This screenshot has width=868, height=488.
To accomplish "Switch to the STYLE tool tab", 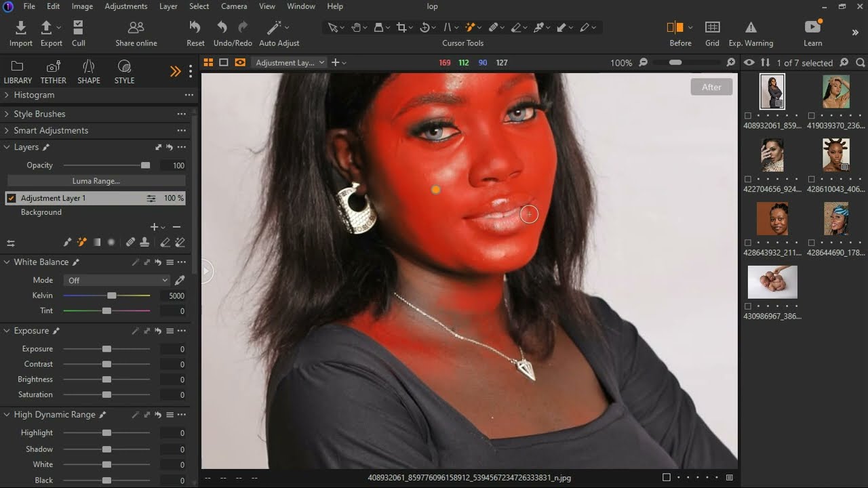I will point(124,72).
